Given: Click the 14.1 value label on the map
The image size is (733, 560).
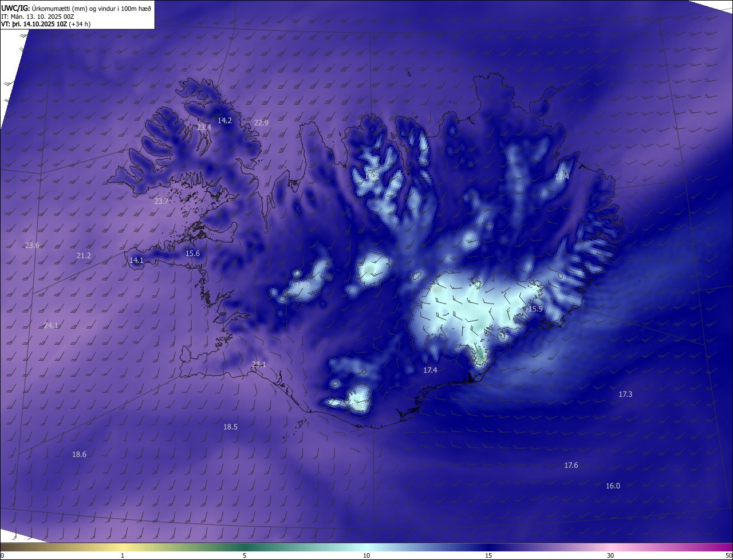Looking at the screenshot, I should [136, 260].
